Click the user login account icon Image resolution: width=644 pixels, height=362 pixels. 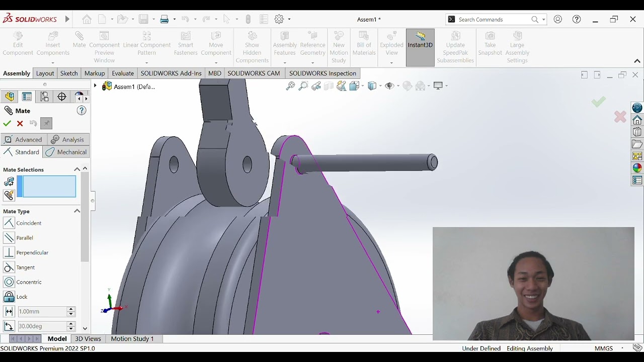pos(557,19)
